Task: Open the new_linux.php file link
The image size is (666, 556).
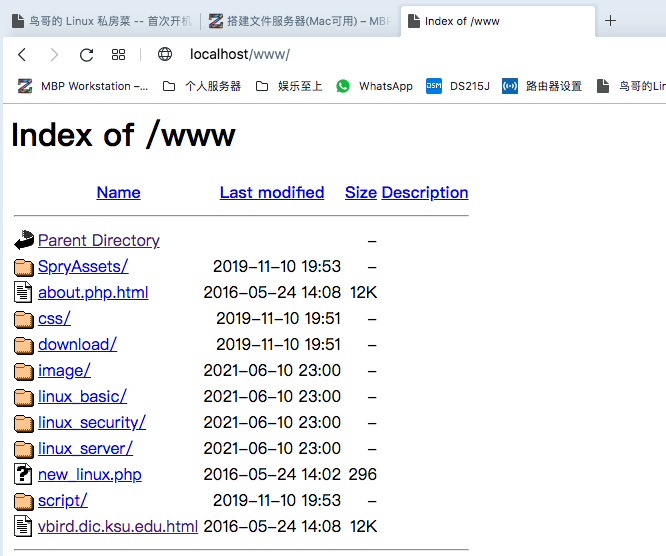Action: (90, 474)
